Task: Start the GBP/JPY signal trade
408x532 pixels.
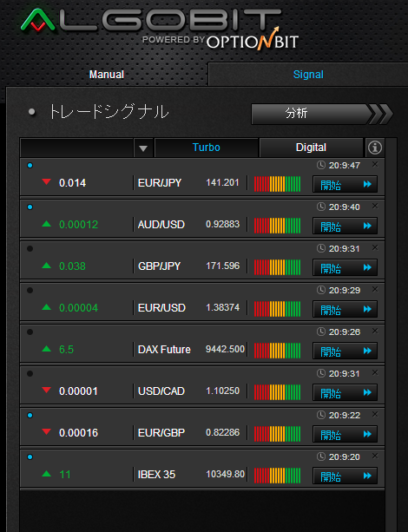Action: tap(345, 267)
